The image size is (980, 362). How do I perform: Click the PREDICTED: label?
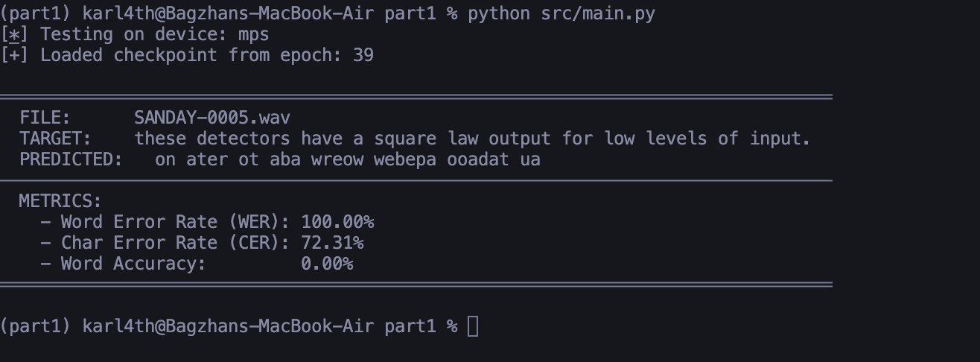(71, 159)
